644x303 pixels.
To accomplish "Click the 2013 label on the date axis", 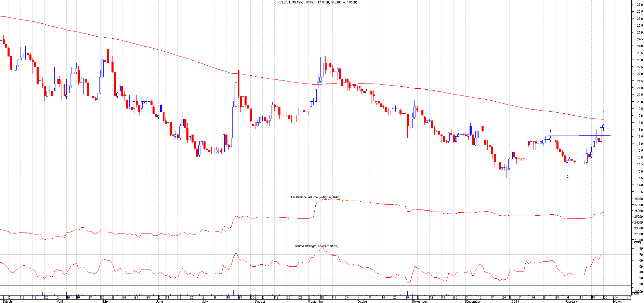I will coord(515,302).
